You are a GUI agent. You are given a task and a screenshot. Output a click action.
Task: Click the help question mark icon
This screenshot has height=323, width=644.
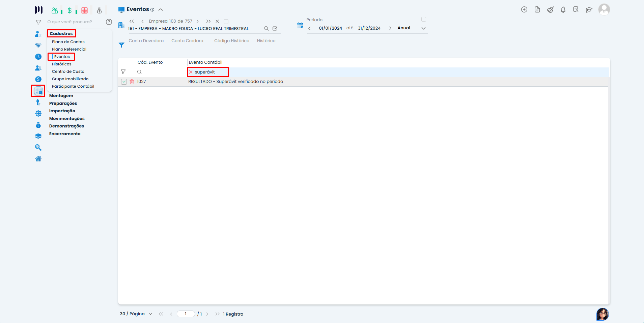(109, 22)
